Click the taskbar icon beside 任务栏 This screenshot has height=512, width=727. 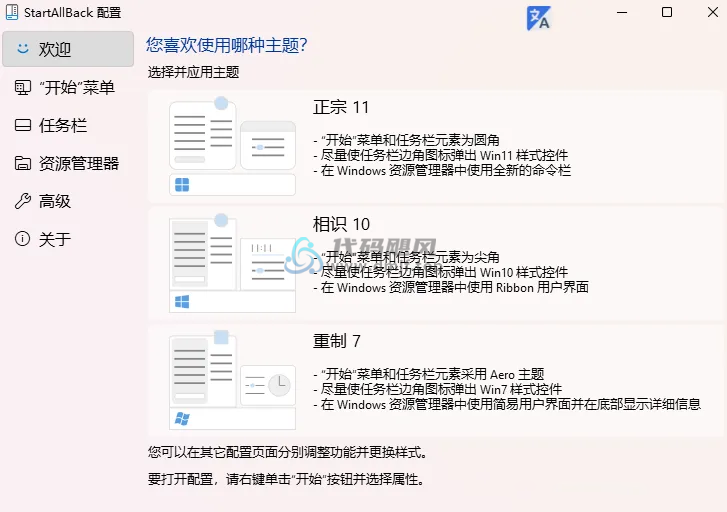[x=23, y=125]
